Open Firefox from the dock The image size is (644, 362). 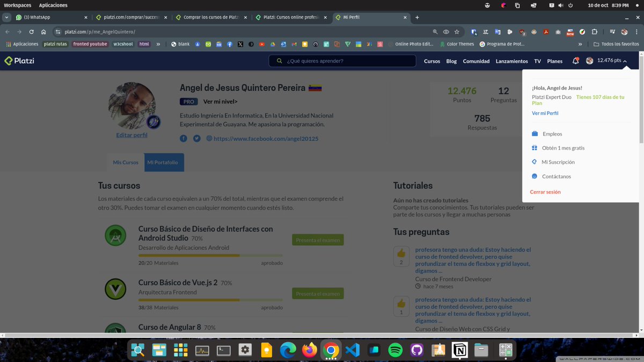[310, 351]
